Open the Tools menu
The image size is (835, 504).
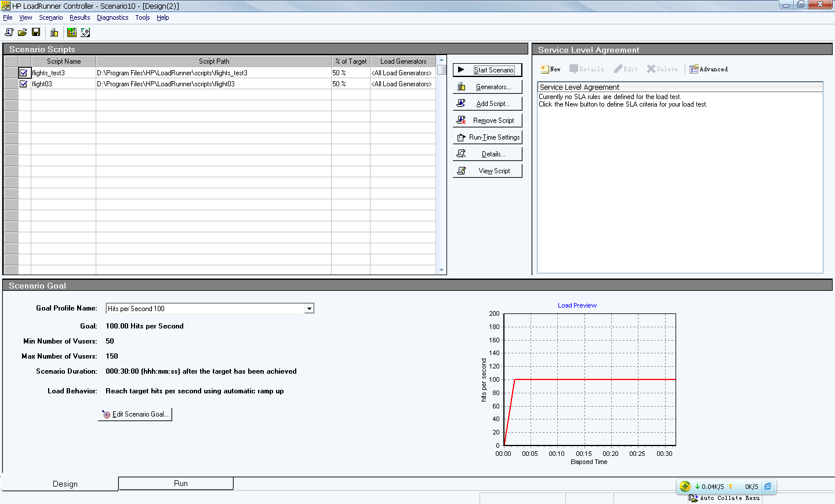pyautogui.click(x=143, y=17)
